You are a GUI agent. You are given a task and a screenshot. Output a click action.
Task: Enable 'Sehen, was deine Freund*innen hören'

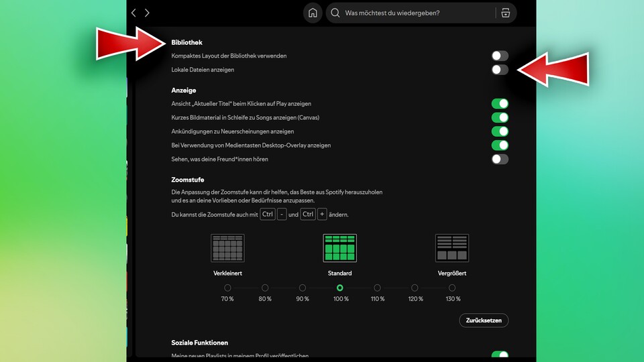point(500,160)
